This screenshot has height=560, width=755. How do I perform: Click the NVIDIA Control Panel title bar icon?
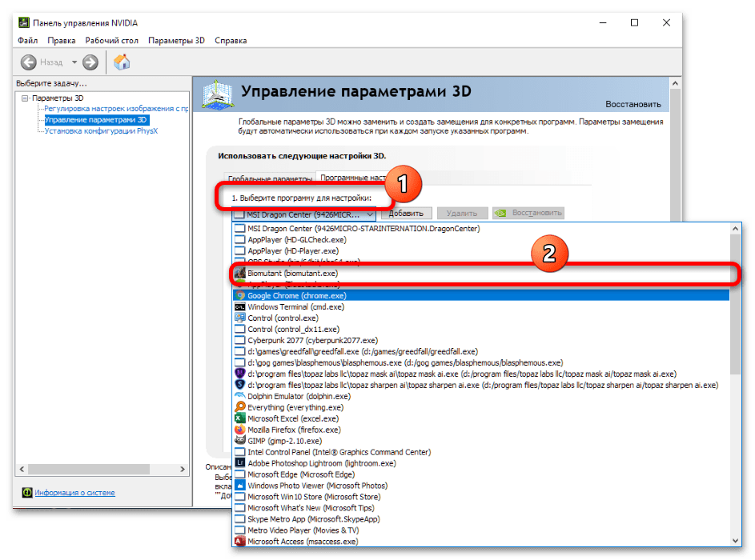23,22
